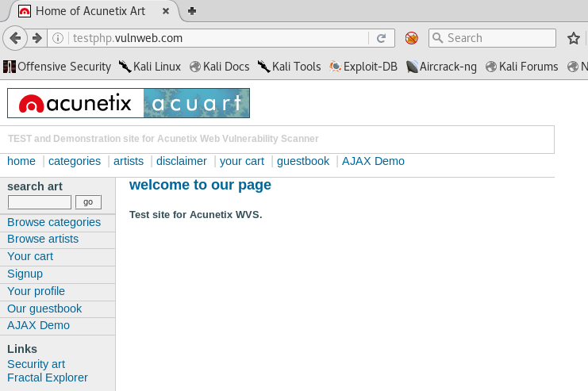
Task: Click 'Test site for Acunetix WVS.' text
Action: coord(196,215)
